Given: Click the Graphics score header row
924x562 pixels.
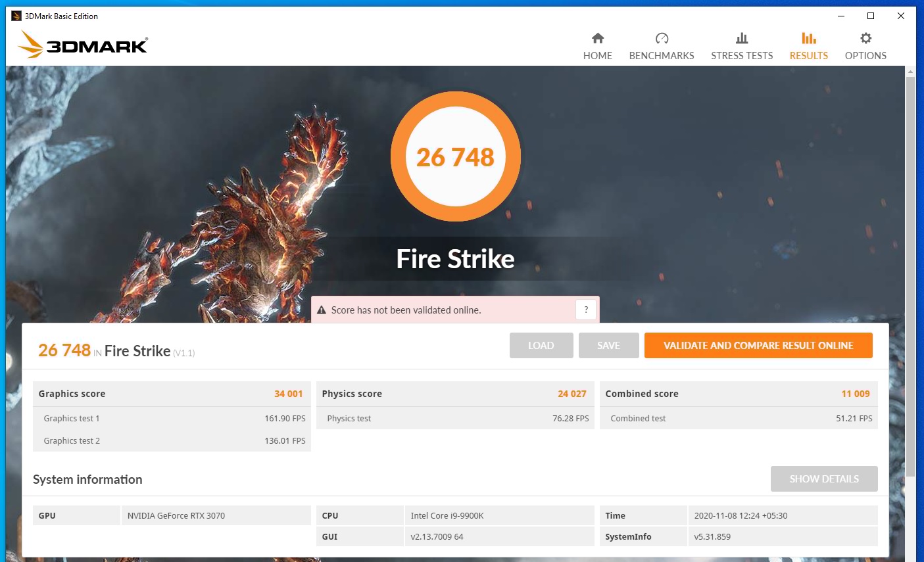Looking at the screenshot, I should [171, 394].
